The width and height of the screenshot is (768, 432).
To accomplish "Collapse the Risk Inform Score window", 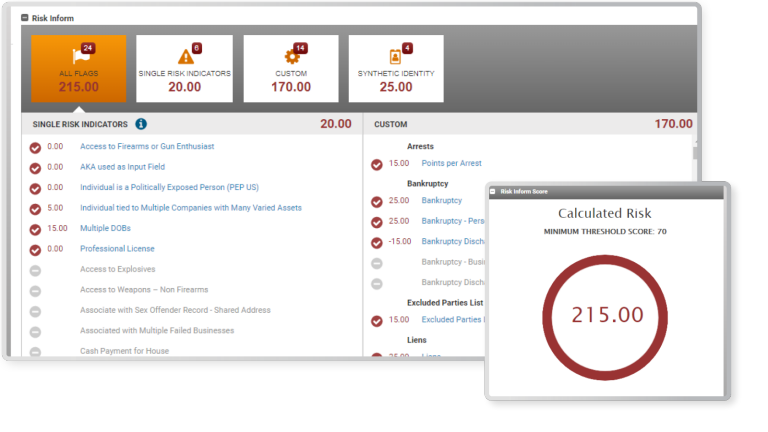I will (x=493, y=191).
